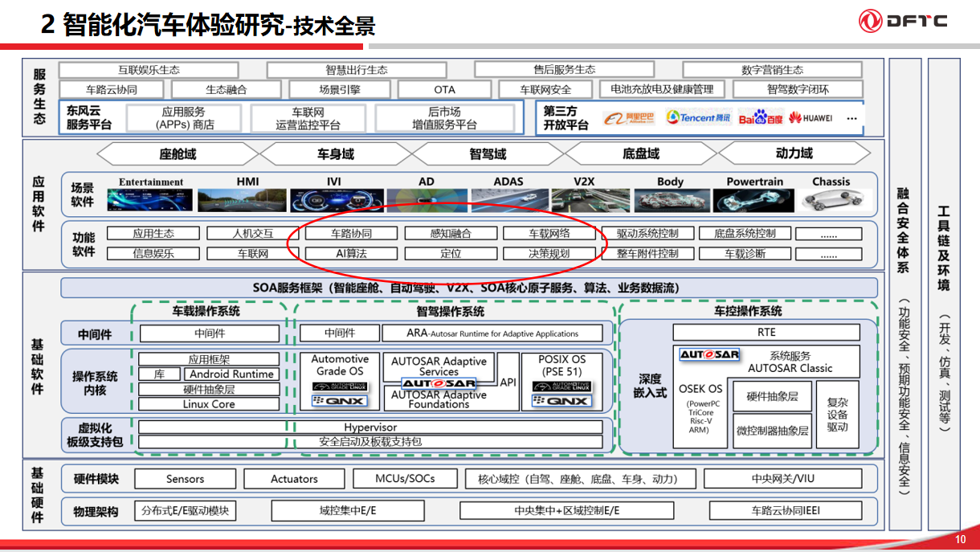Viewport: 980px width, 552px height.
Task: Select the 车身域 domain arrow
Action: click(335, 153)
